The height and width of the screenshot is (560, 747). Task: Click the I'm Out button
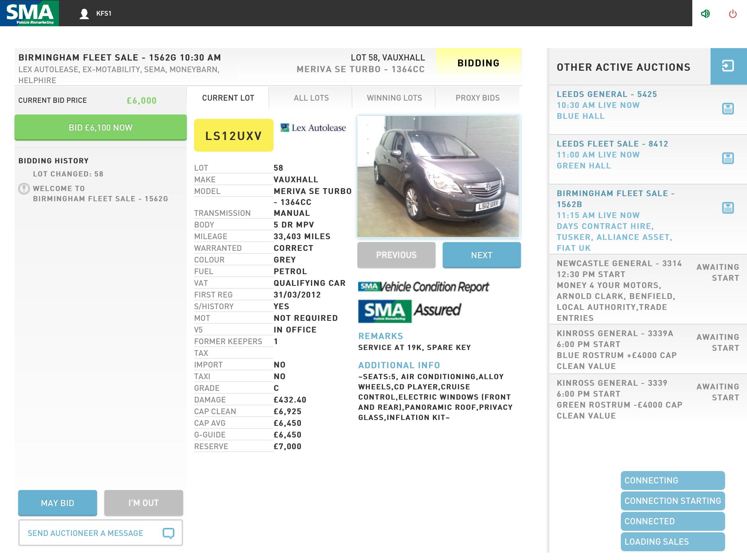[143, 503]
